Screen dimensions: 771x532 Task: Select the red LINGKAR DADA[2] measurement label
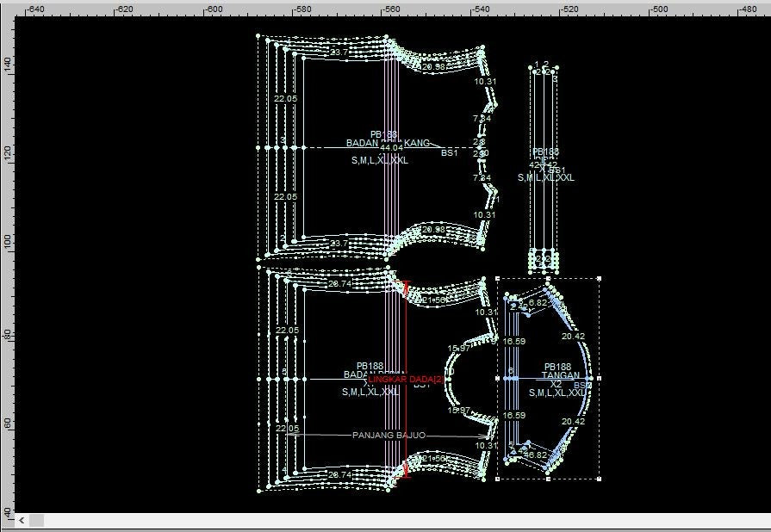tap(406, 380)
